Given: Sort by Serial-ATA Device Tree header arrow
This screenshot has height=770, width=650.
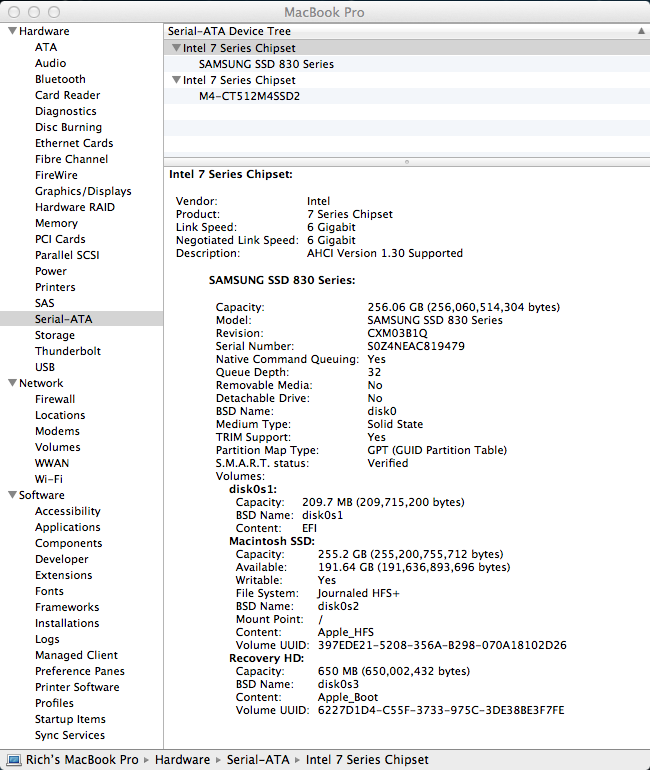Looking at the screenshot, I should [x=641, y=31].
